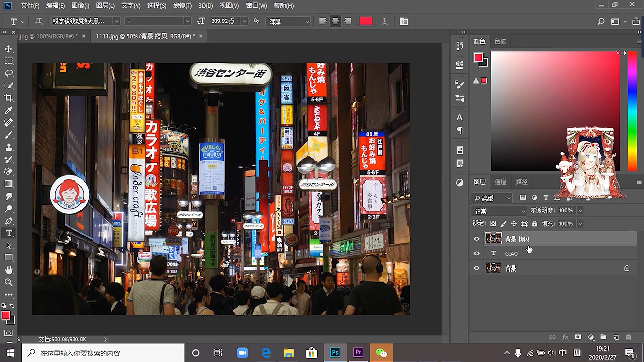Click the create new layer icon
Screen dimensions: 644x362
pos(616,337)
